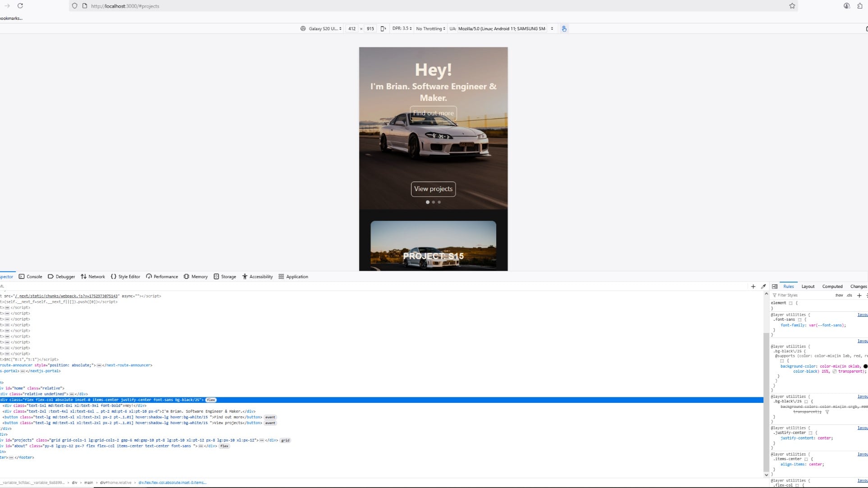Switch to the Layout tab in DevTools
This screenshot has width=868, height=488.
(808, 286)
